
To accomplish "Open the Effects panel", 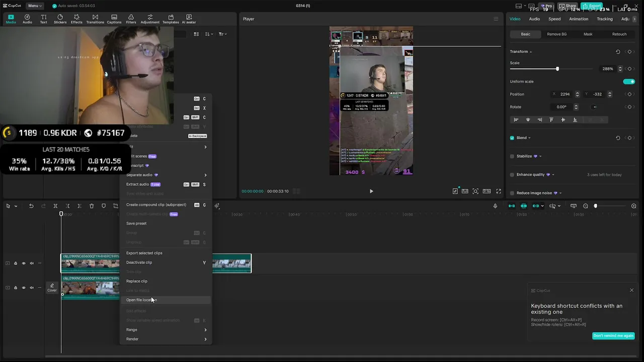I will point(76,19).
